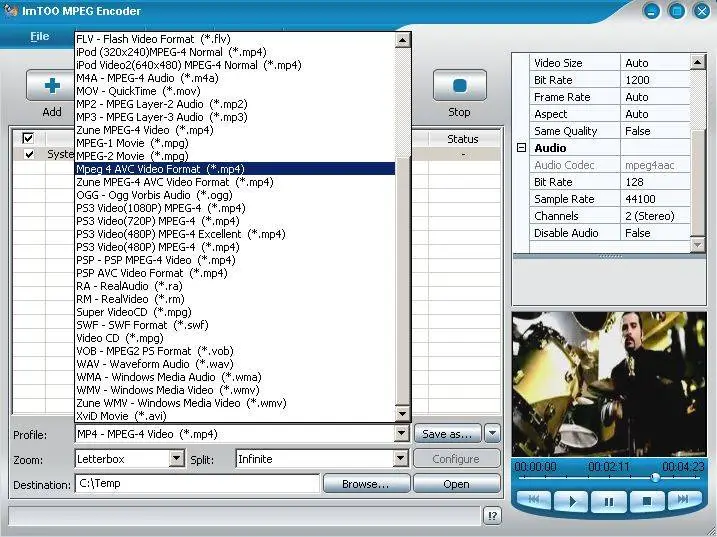The height and width of the screenshot is (537, 717).
Task: Click the Browse... button
Action: [366, 484]
